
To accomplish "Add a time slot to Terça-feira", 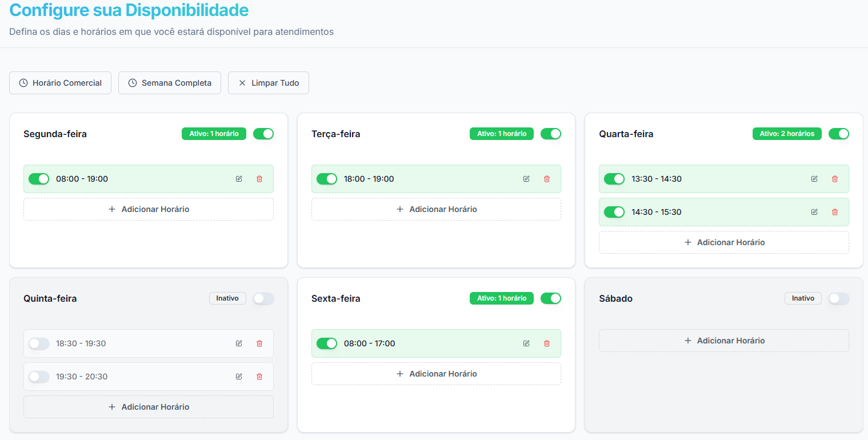I will [x=436, y=209].
